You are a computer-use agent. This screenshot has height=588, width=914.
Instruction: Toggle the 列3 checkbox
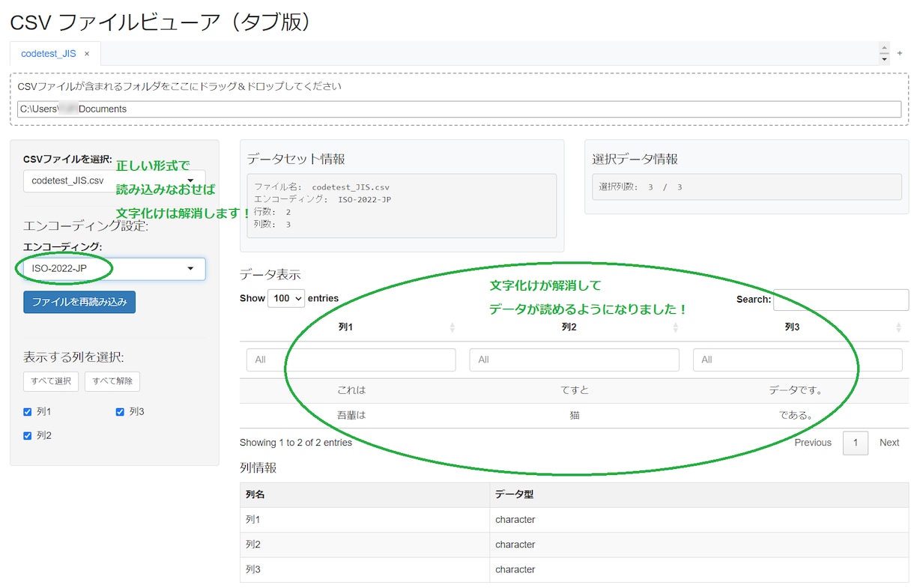pyautogui.click(x=120, y=412)
